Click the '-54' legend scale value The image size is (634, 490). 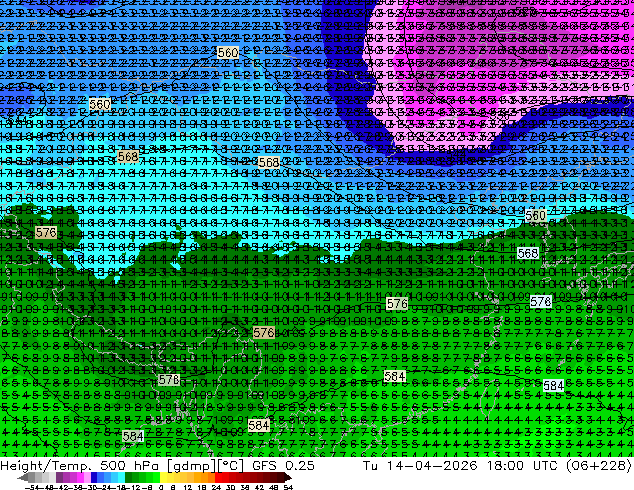tap(32, 487)
